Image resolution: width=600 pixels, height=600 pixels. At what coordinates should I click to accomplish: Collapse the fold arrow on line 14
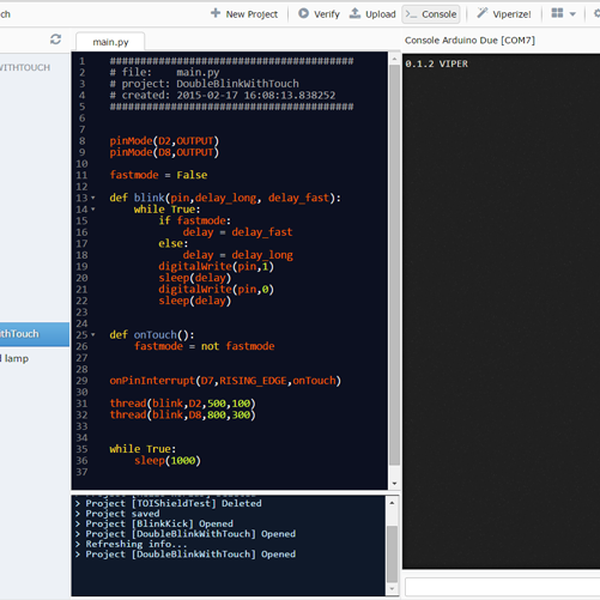(x=93, y=209)
